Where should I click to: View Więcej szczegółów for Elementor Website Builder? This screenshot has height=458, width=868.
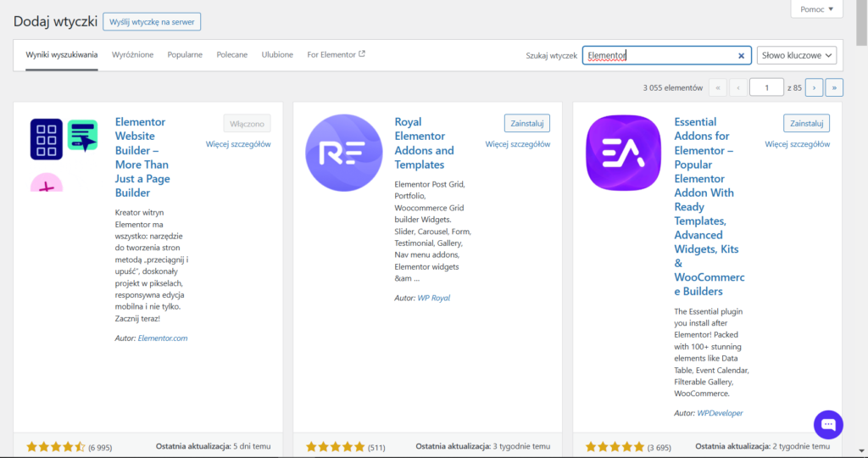pyautogui.click(x=238, y=144)
